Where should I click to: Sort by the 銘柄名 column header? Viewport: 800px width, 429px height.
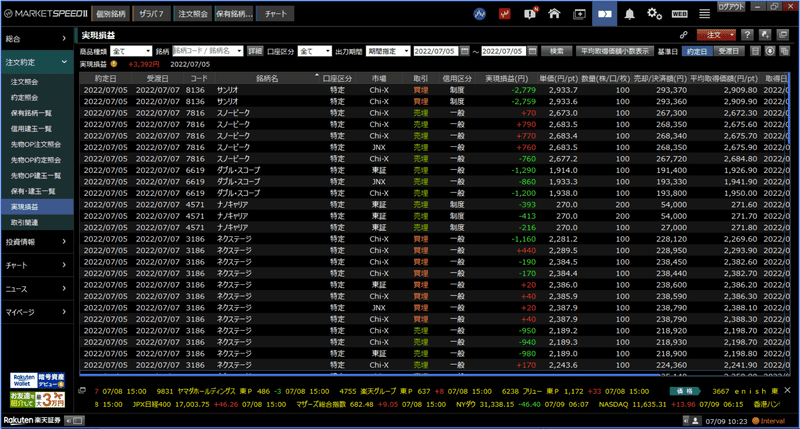coord(267,79)
